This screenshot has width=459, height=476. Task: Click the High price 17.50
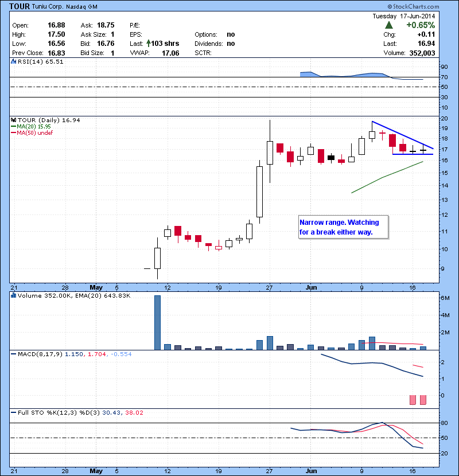56,34
